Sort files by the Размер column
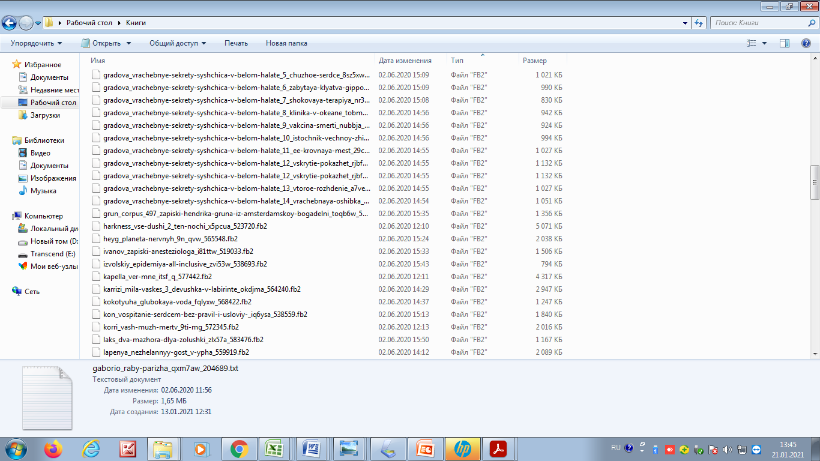Viewport: 820px width, 461px height. [534, 61]
